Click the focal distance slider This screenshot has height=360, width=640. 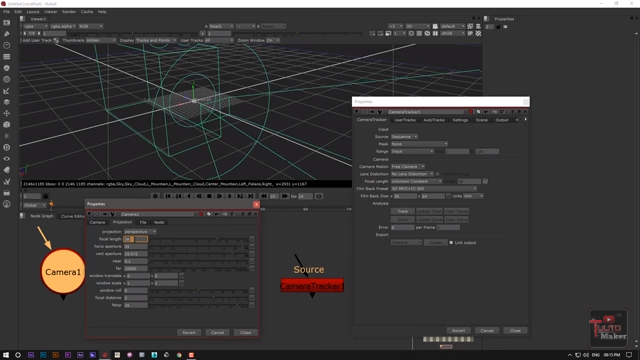pyautogui.click(x=198, y=298)
